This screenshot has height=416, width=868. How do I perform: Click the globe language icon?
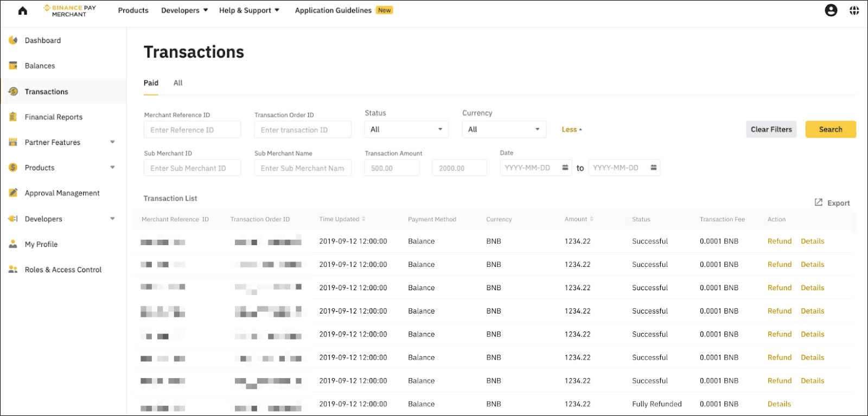(854, 10)
